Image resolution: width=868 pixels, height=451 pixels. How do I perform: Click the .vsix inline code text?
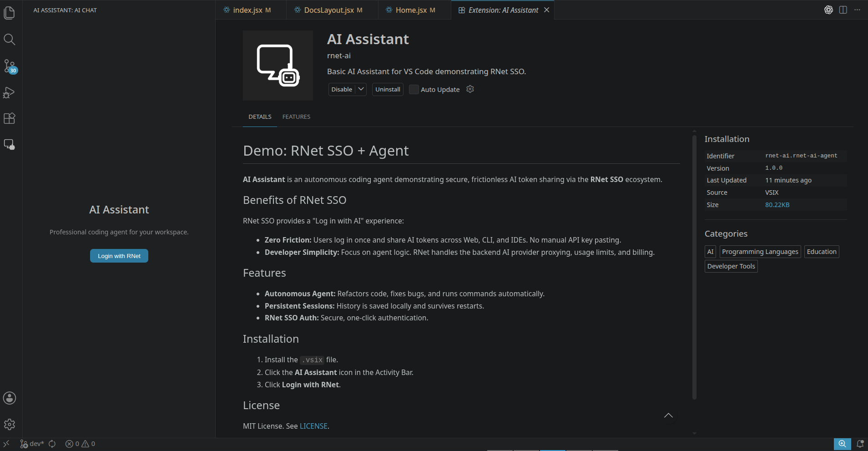(x=312, y=360)
